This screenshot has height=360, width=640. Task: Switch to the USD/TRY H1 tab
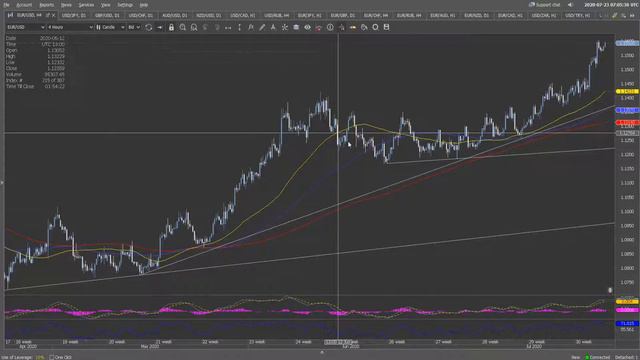coord(577,15)
